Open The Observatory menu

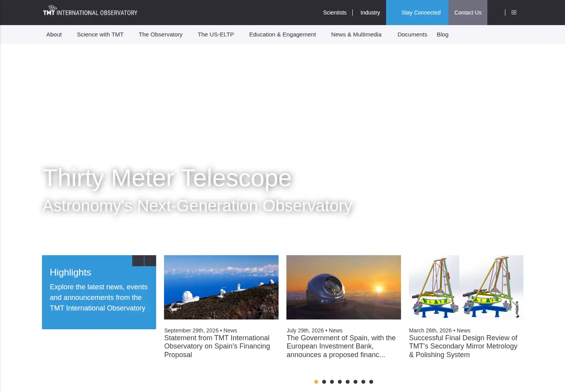[160, 34]
